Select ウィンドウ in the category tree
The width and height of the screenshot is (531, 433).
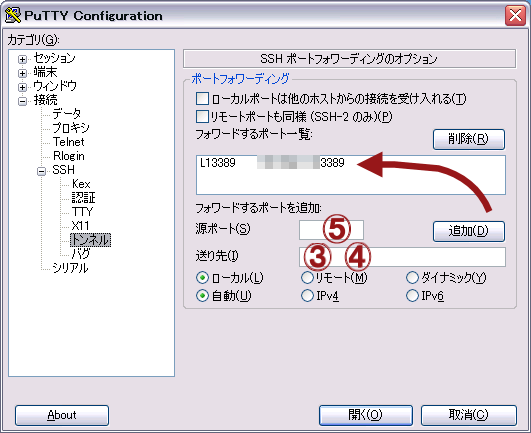(x=55, y=86)
